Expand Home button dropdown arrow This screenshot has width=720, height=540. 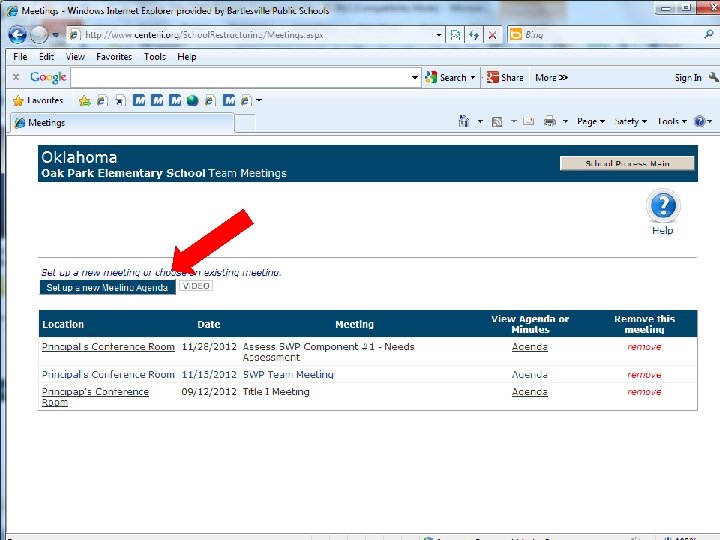480,122
